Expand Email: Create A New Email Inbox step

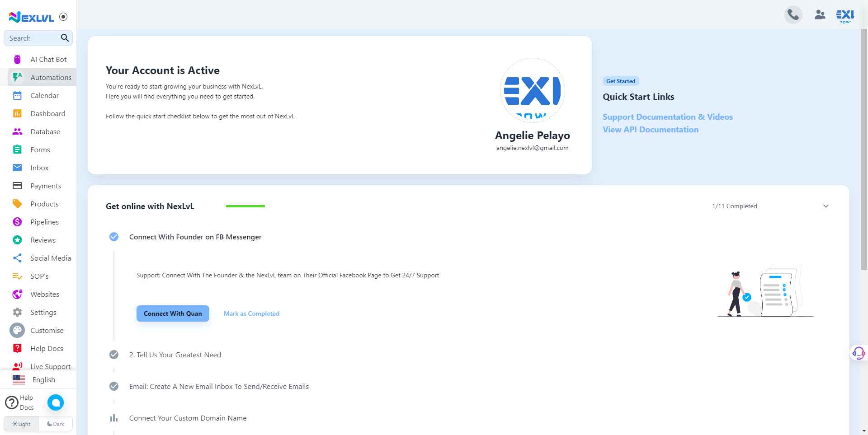coord(219,386)
